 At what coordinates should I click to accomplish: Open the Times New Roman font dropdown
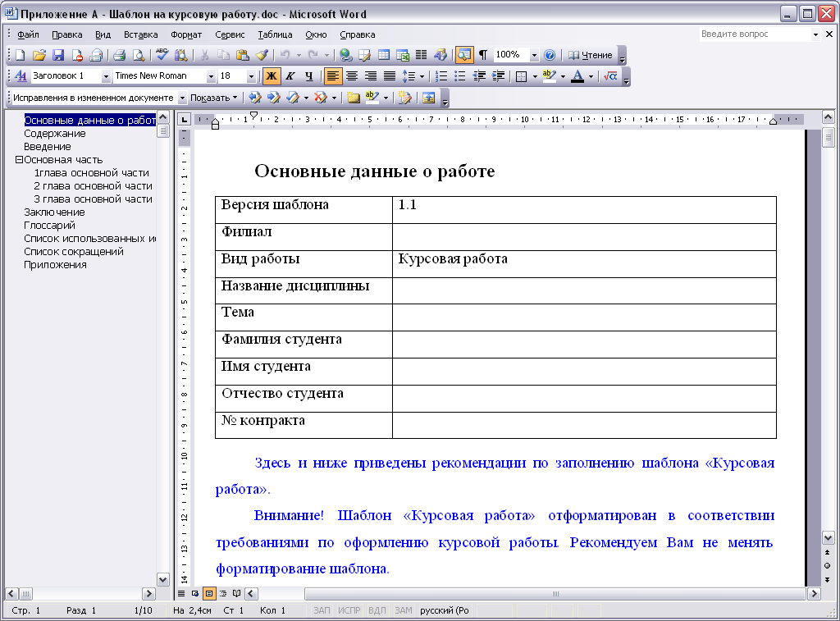tap(211, 76)
